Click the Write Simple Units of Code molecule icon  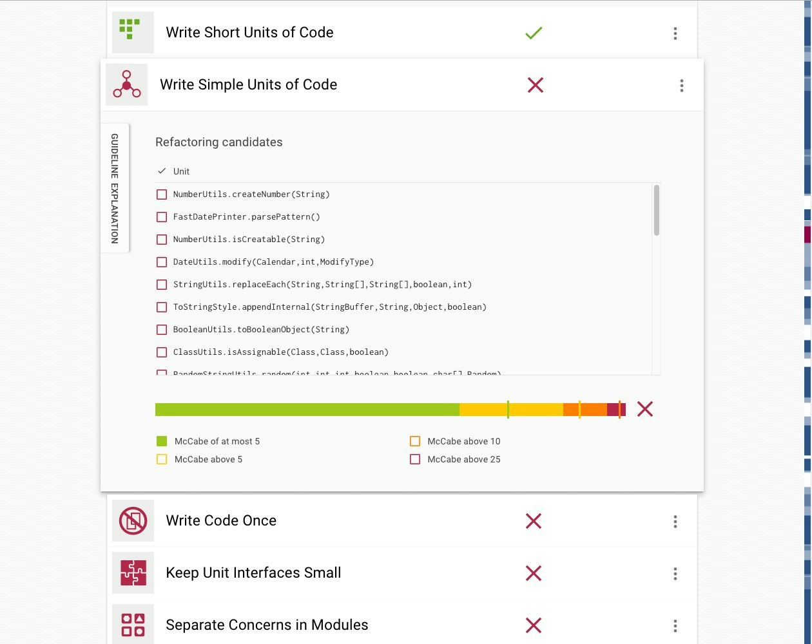[126, 84]
